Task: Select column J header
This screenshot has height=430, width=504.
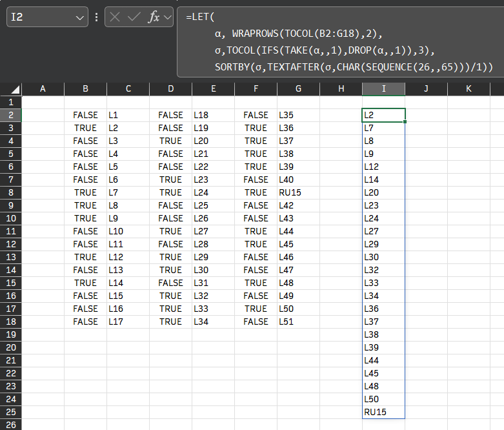Action: 426,89
